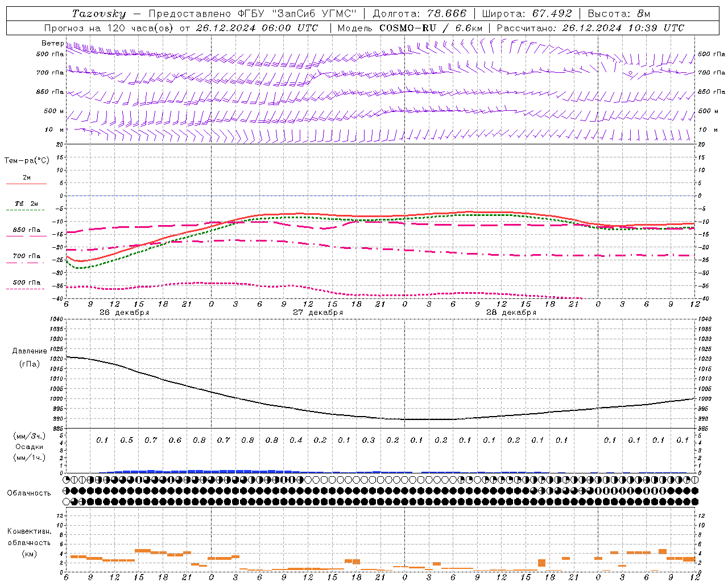The width and height of the screenshot is (728, 582).
Task: Click the Модель COSMO-RU / 6.6км text
Action: 409,28
